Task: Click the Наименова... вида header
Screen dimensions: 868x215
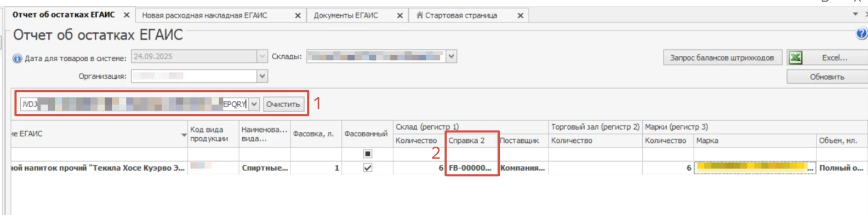Action: [x=265, y=134]
